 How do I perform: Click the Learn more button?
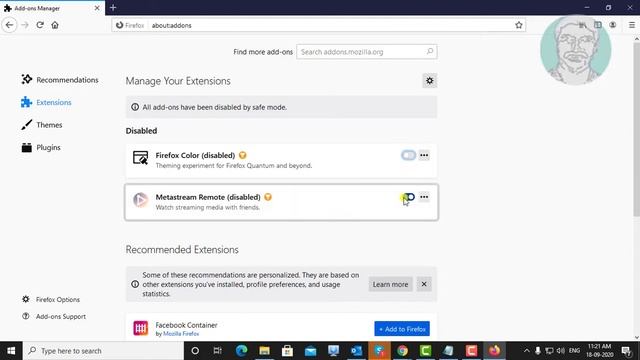tap(390, 284)
